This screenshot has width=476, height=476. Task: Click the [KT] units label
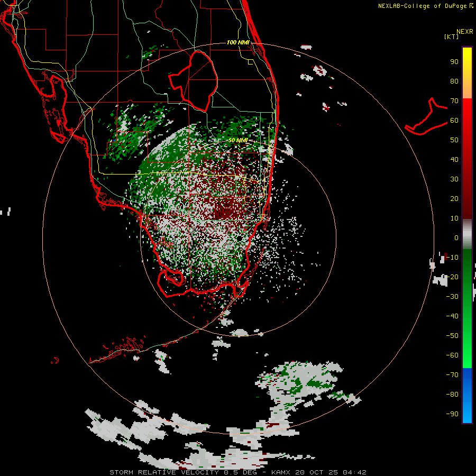(x=452, y=36)
